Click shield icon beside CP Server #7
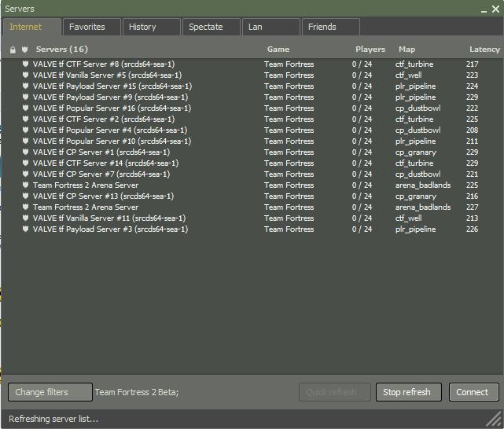The image size is (504, 429). point(25,174)
